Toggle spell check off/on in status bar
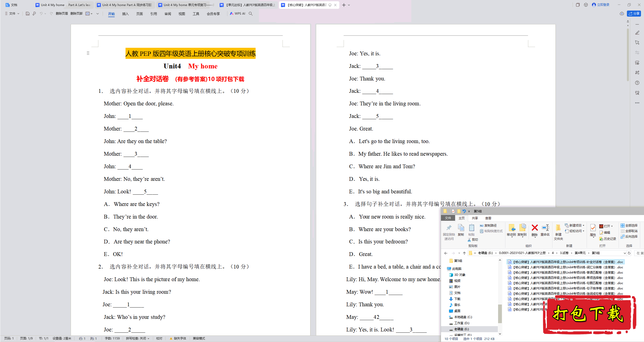The width and height of the screenshot is (644, 342). click(138, 338)
